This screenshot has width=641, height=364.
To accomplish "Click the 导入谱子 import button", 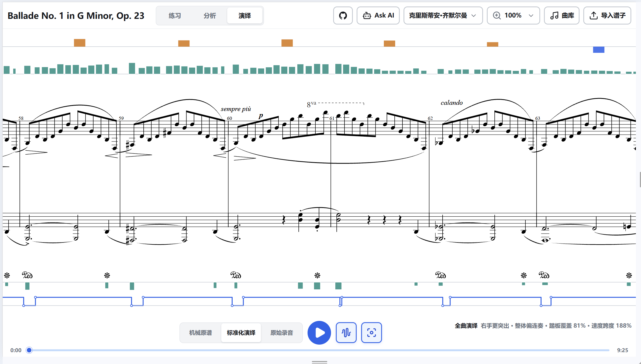I will (607, 16).
